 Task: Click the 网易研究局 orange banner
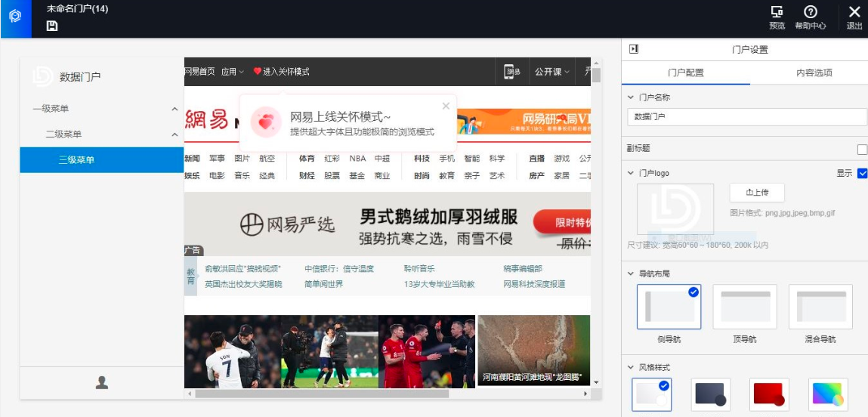pyautogui.click(x=524, y=122)
